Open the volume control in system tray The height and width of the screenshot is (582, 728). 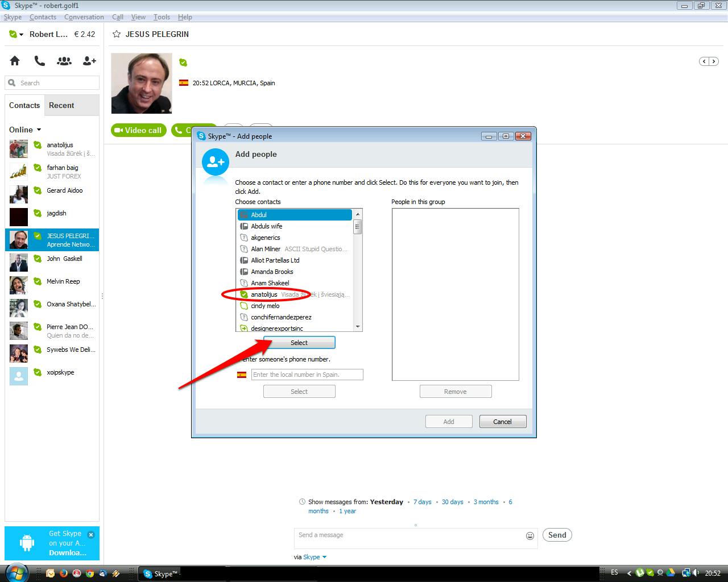tap(696, 573)
